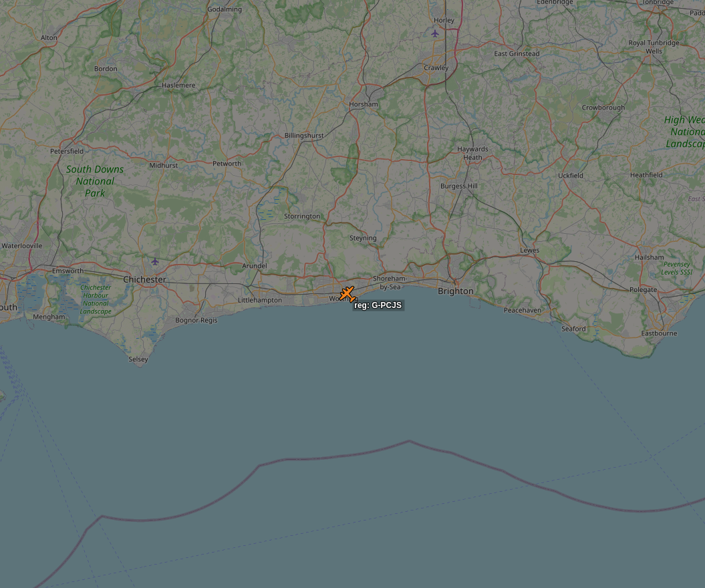Click the Chichester city label
This screenshot has height=588, width=705.
(x=144, y=279)
